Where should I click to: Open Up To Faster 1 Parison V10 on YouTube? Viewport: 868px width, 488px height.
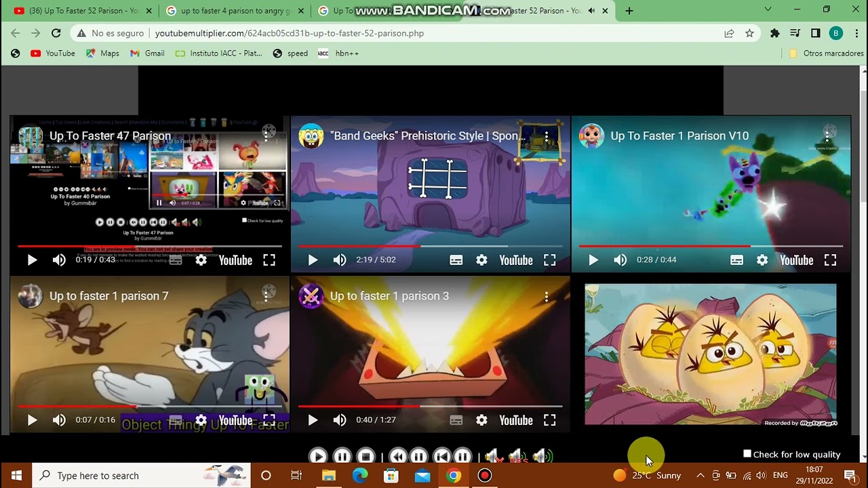797,260
